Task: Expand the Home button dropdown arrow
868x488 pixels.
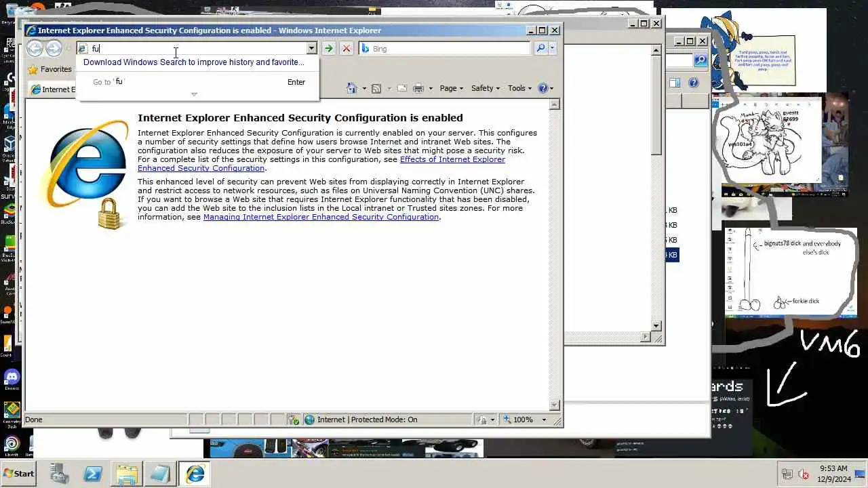Action: point(364,88)
